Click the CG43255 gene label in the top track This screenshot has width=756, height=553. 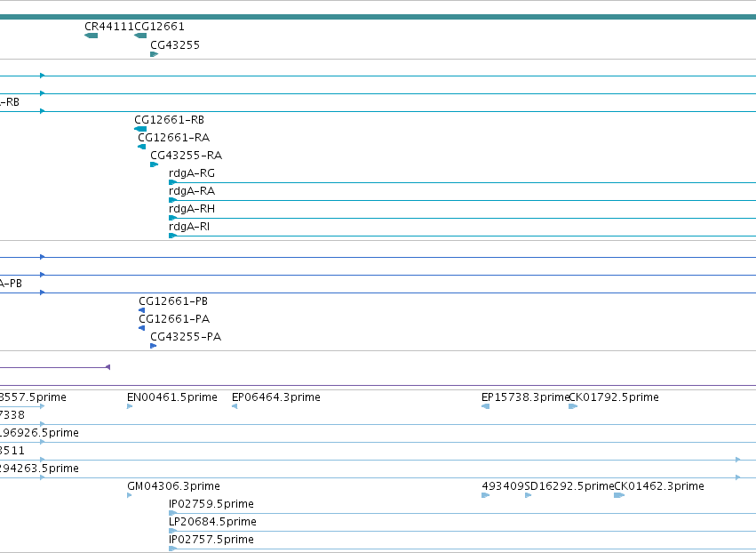pyautogui.click(x=175, y=44)
